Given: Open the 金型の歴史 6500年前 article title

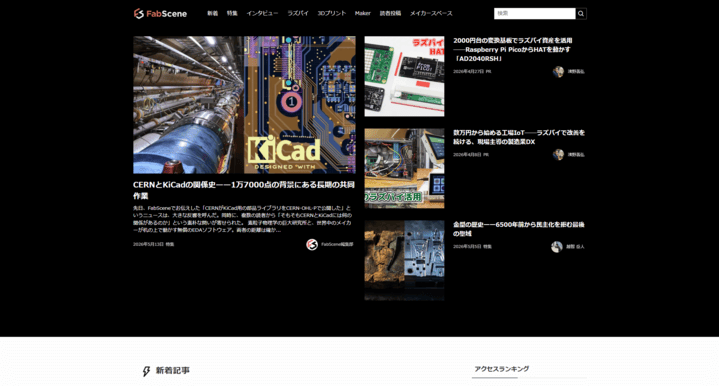Looking at the screenshot, I should (x=519, y=229).
